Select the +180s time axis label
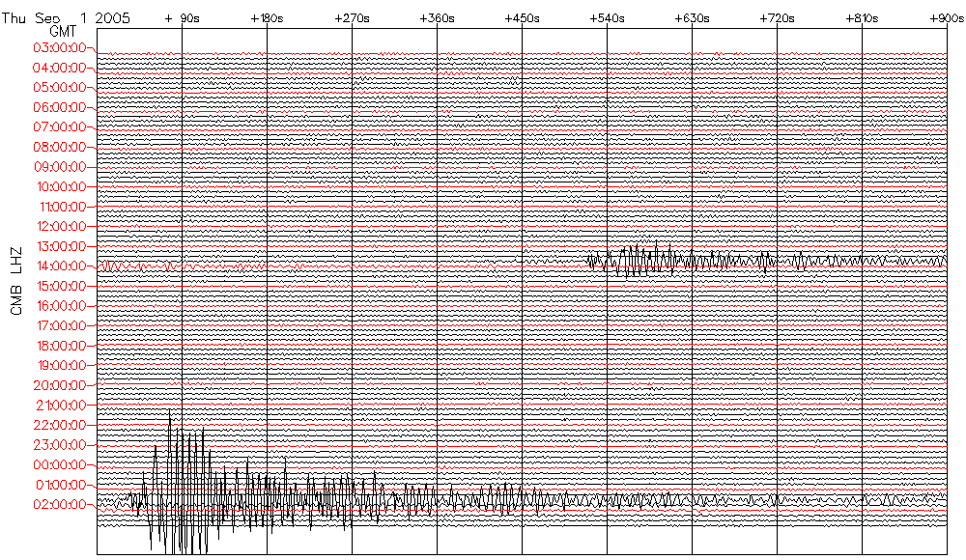 (267, 18)
